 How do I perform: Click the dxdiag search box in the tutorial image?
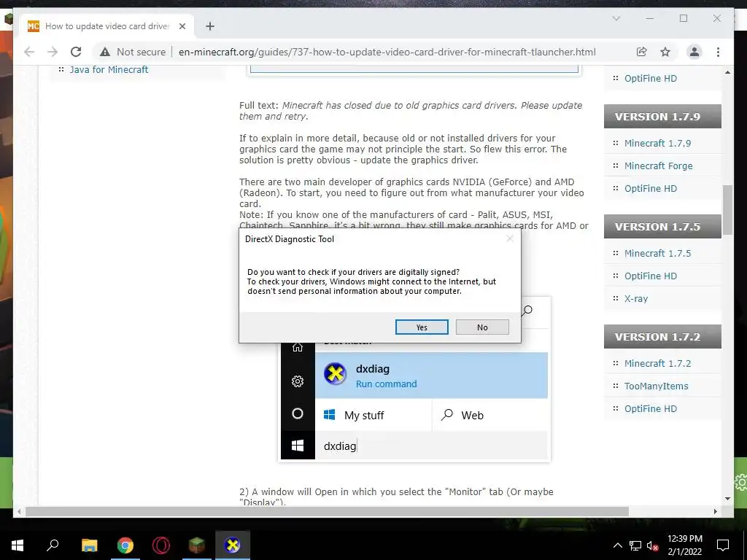(431, 446)
